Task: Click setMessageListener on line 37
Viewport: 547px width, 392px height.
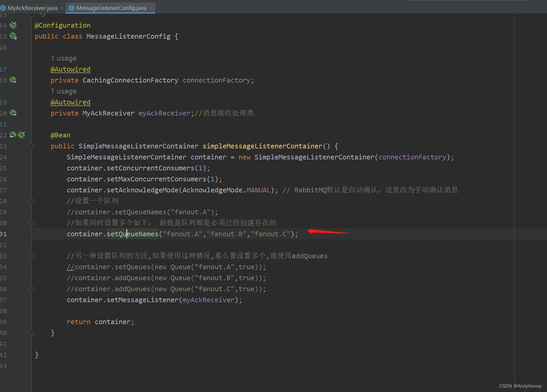Action: click(x=143, y=300)
